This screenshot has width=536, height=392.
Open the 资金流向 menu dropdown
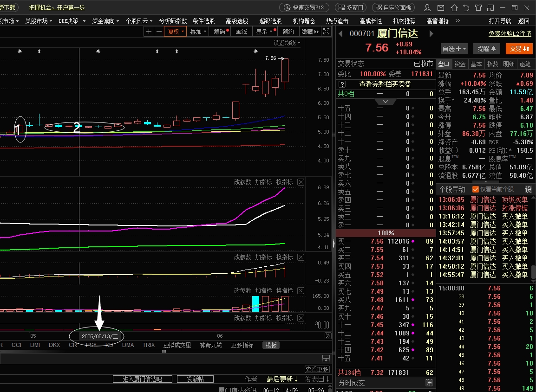pos(105,21)
